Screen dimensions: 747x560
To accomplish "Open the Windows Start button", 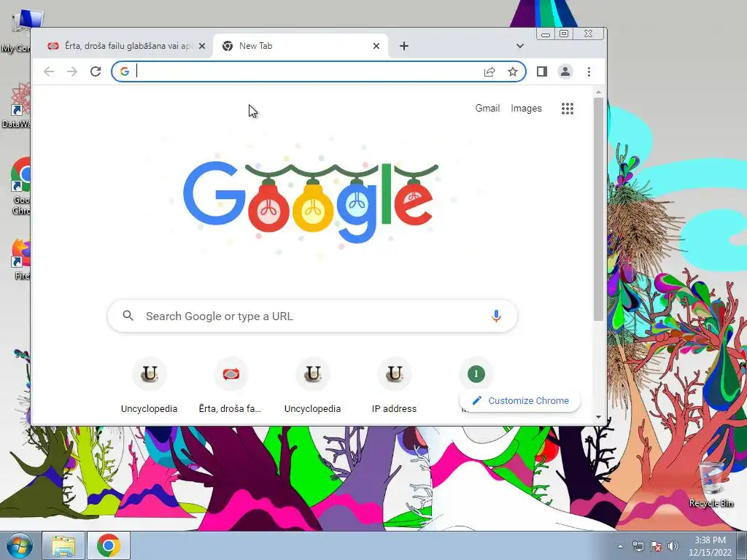I will point(19,545).
